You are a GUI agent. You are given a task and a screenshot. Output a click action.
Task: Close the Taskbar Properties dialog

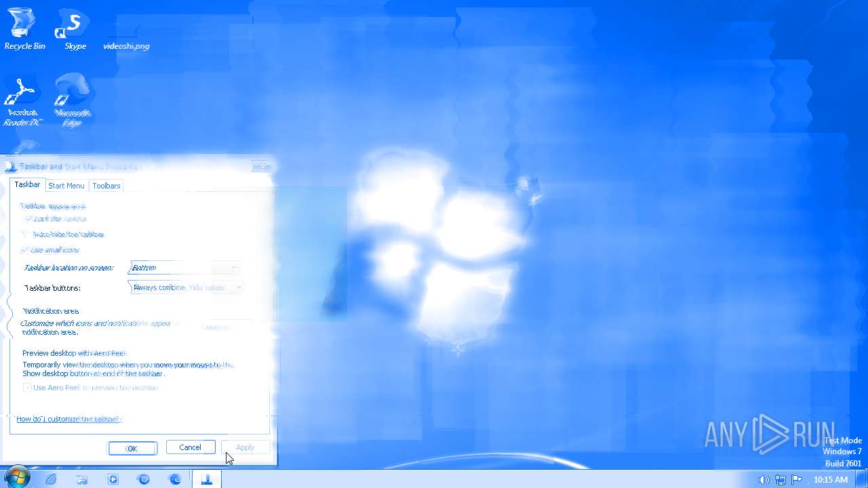[x=262, y=166]
